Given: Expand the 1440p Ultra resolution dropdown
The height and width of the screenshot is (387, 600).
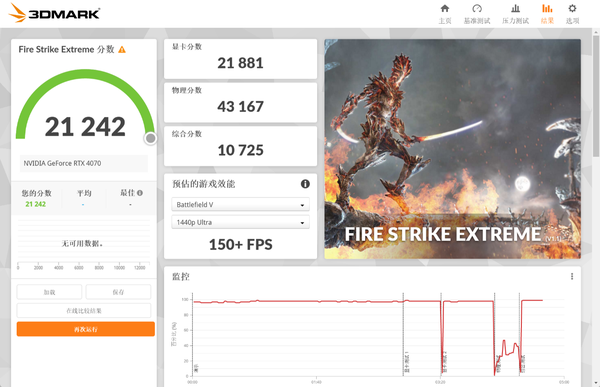Looking at the screenshot, I should (240, 222).
